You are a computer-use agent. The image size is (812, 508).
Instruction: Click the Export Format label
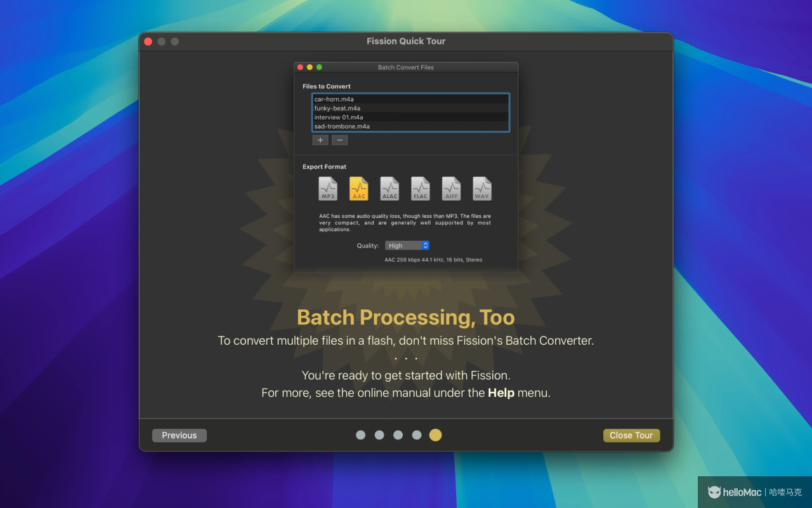325,167
